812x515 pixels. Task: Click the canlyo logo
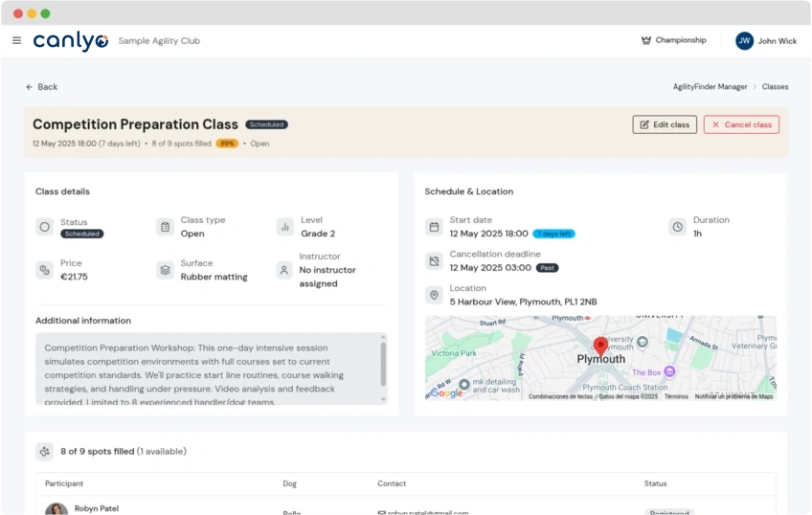(71, 41)
